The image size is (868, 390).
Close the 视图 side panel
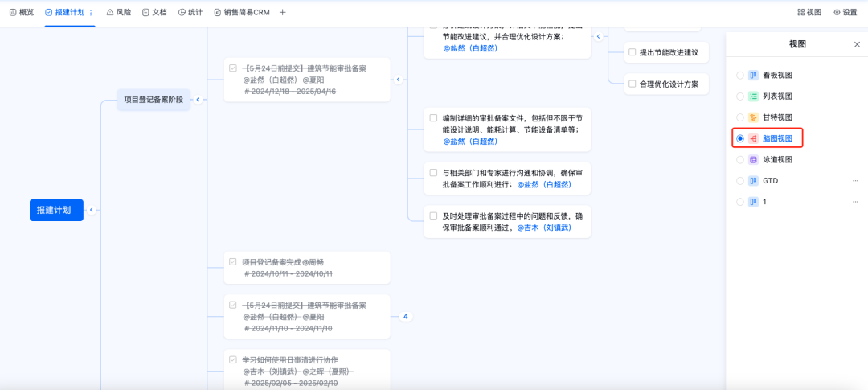click(x=856, y=45)
